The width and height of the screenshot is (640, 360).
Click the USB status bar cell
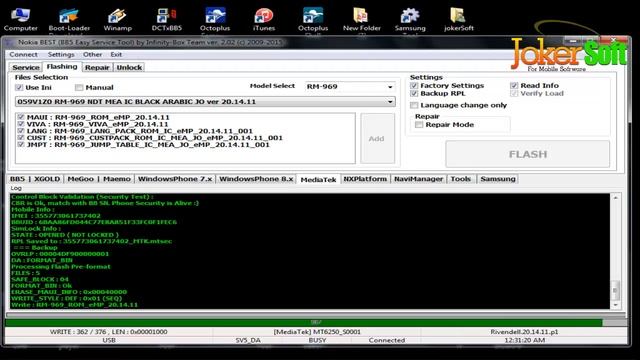click(109, 340)
